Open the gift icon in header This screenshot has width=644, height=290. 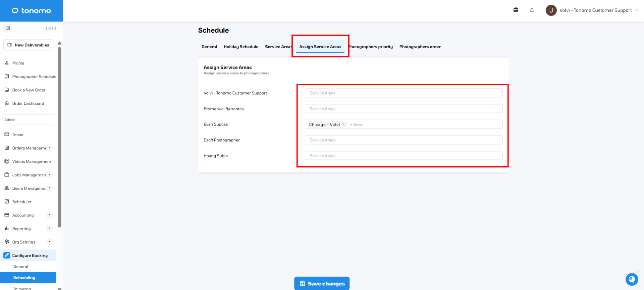(x=516, y=10)
